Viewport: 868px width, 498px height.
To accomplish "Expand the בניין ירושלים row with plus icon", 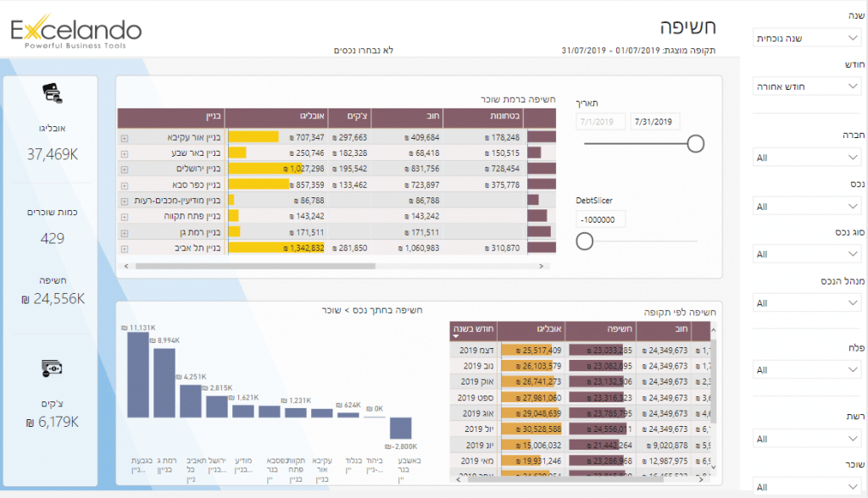I will [x=125, y=169].
